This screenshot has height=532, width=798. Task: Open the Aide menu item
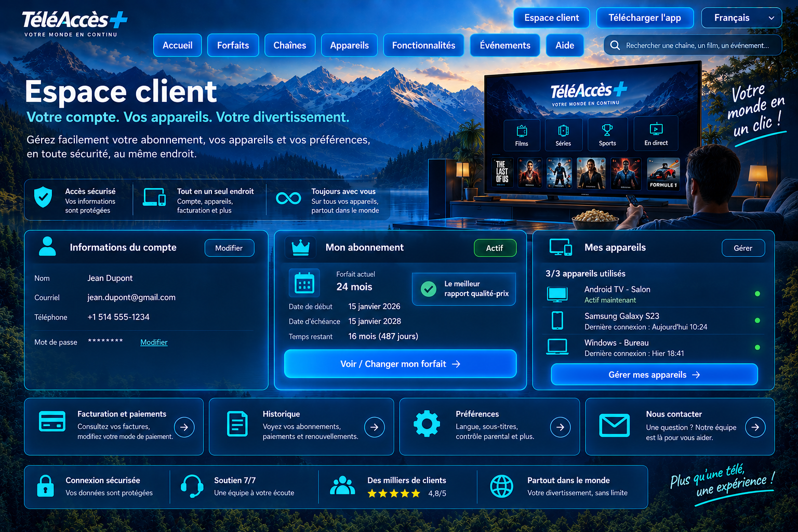565,45
